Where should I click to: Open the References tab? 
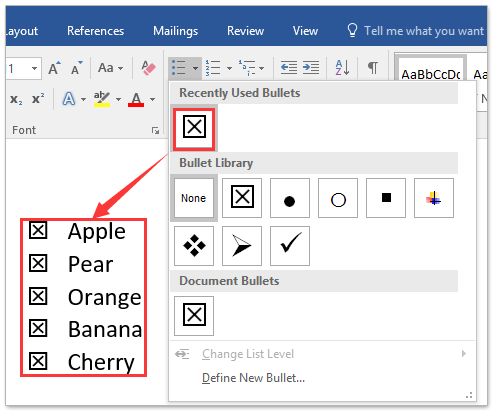coord(95,31)
